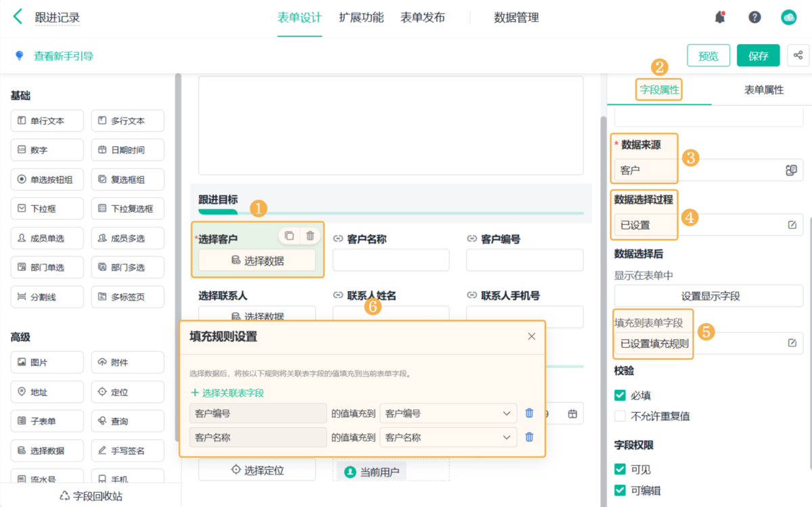The height and width of the screenshot is (507, 812).
Task: Click edit icon for 数据选择过程
Action: [792, 225]
